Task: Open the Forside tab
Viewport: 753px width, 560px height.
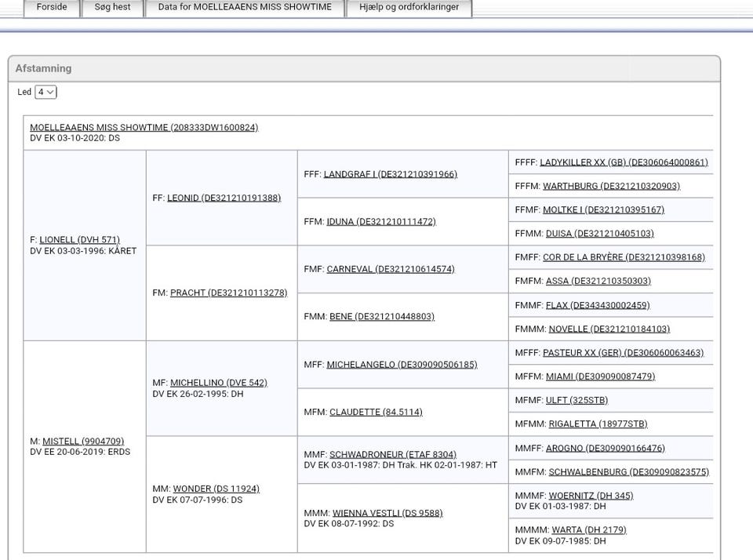Action: pos(52,7)
